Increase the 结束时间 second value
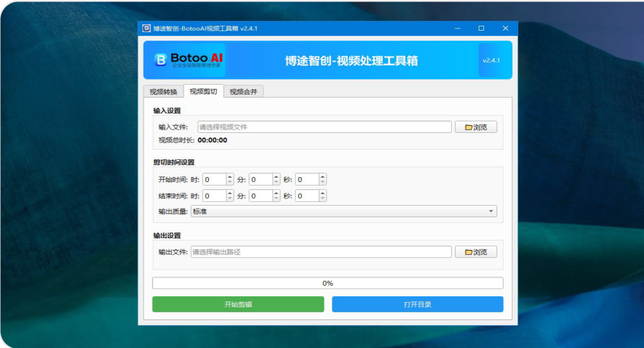Viewport: 644px width, 348px height. 323,193
